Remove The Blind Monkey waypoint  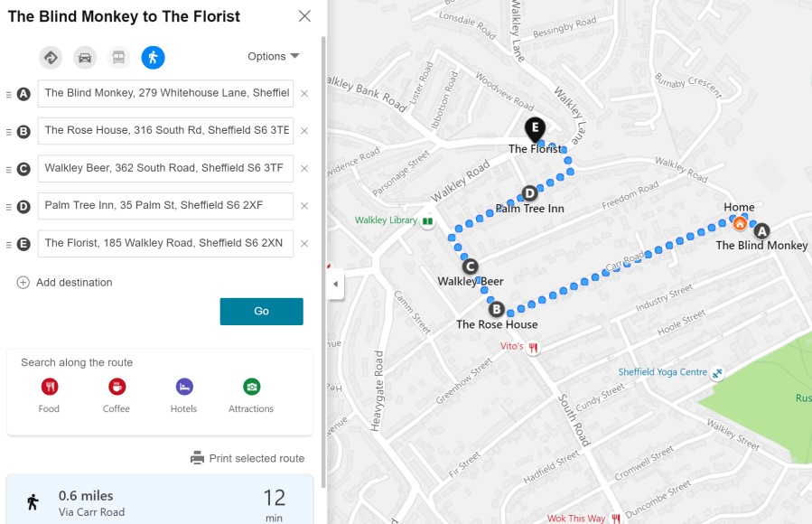click(x=303, y=93)
